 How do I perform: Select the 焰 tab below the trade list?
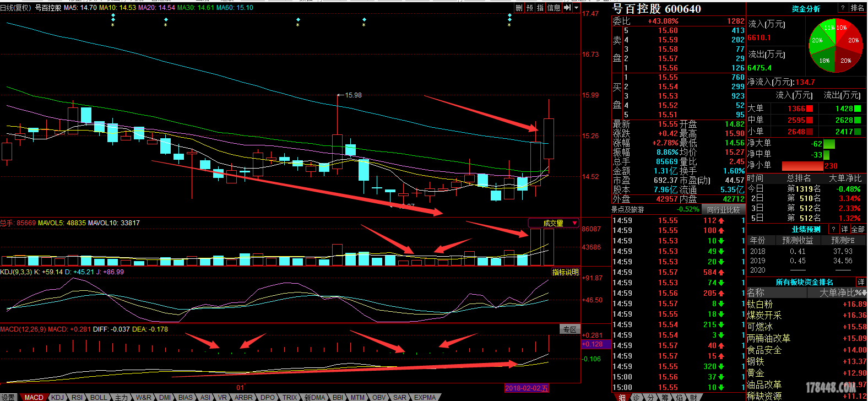(x=679, y=397)
